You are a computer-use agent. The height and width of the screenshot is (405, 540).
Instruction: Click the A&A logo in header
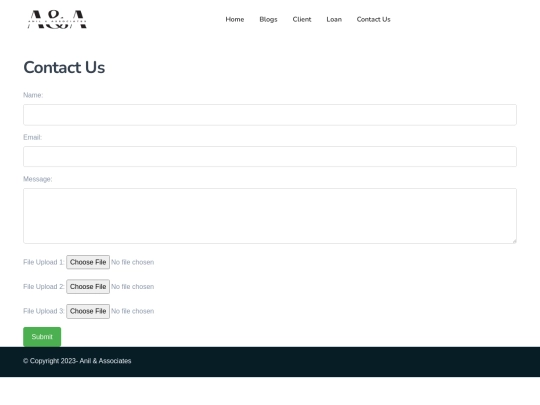57,20
